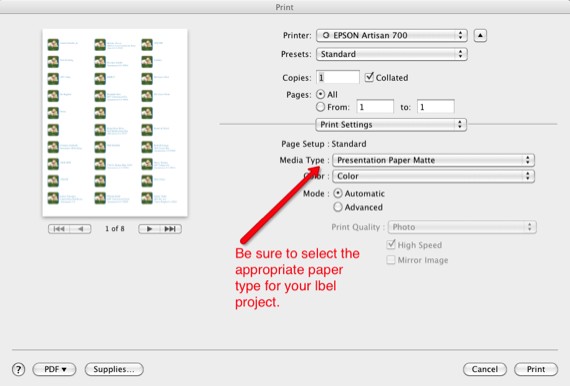Click the Copies input field
Image resolution: width=570 pixels, height=386 pixels.
click(x=338, y=77)
